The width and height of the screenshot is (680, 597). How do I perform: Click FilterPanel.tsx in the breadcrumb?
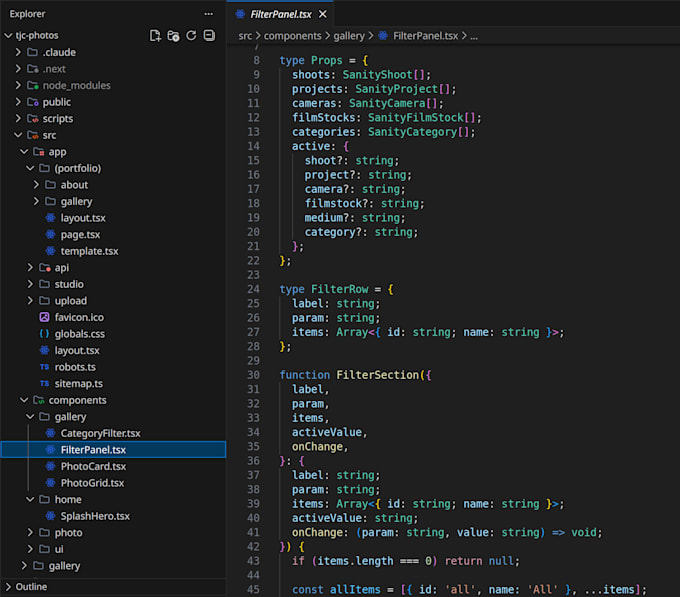click(425, 36)
